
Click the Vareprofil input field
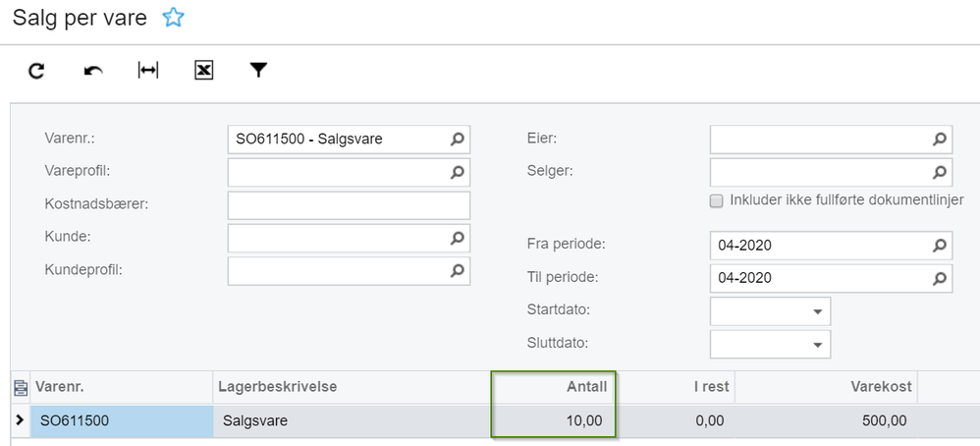pyautogui.click(x=349, y=172)
